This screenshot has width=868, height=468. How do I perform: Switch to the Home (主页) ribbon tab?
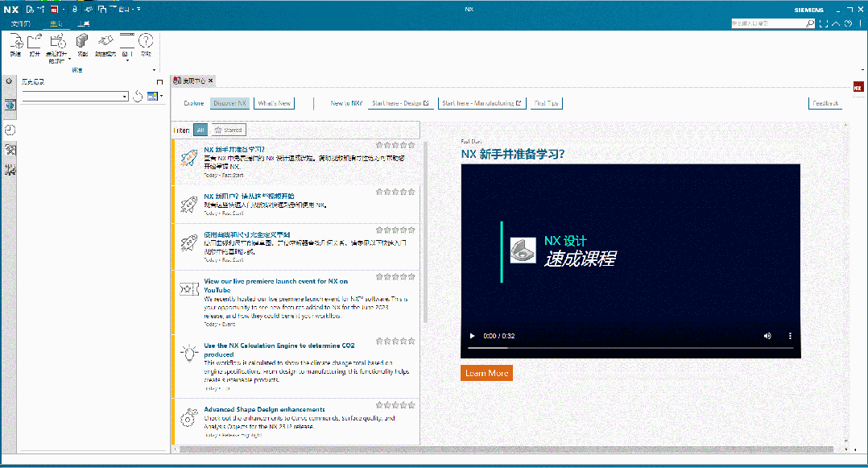coord(56,23)
